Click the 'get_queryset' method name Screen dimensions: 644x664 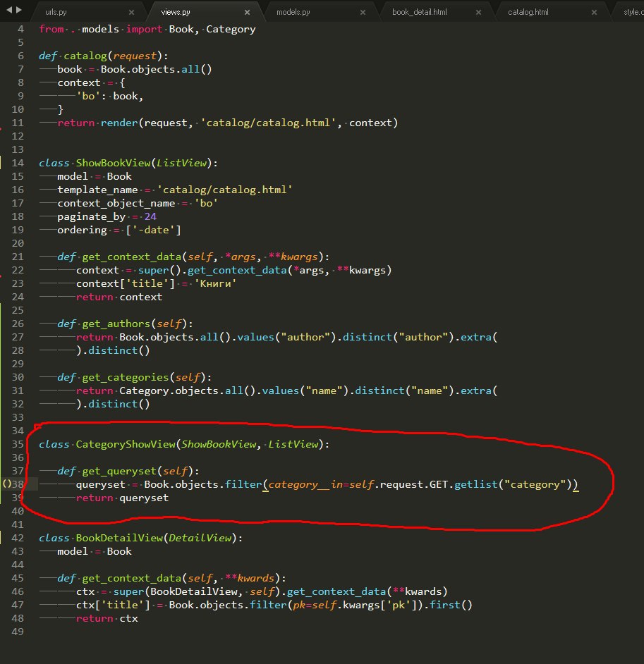click(119, 472)
